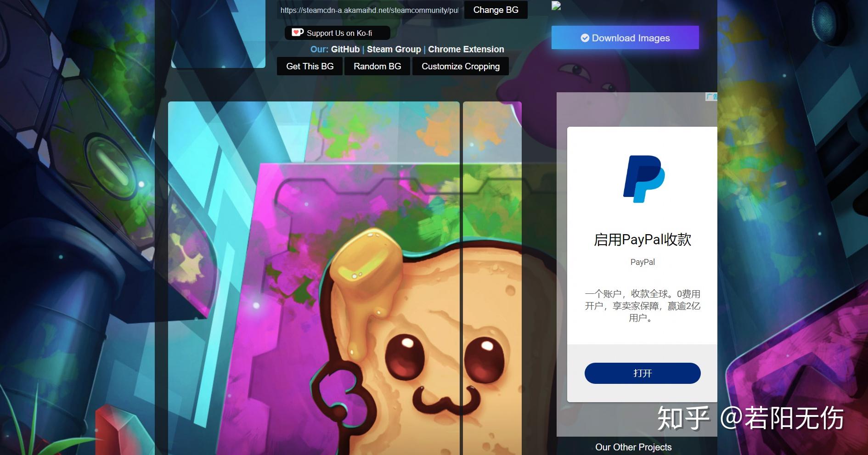
Task: Open the Chrome Extension link
Action: tap(466, 49)
